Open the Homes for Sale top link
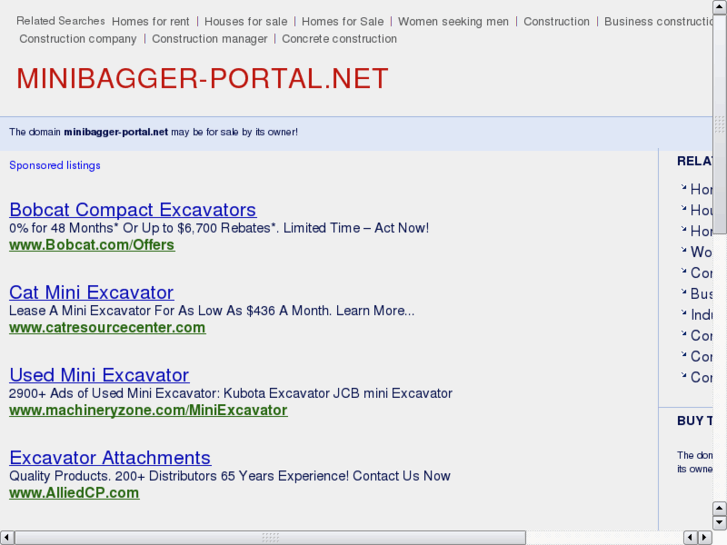 tap(343, 22)
